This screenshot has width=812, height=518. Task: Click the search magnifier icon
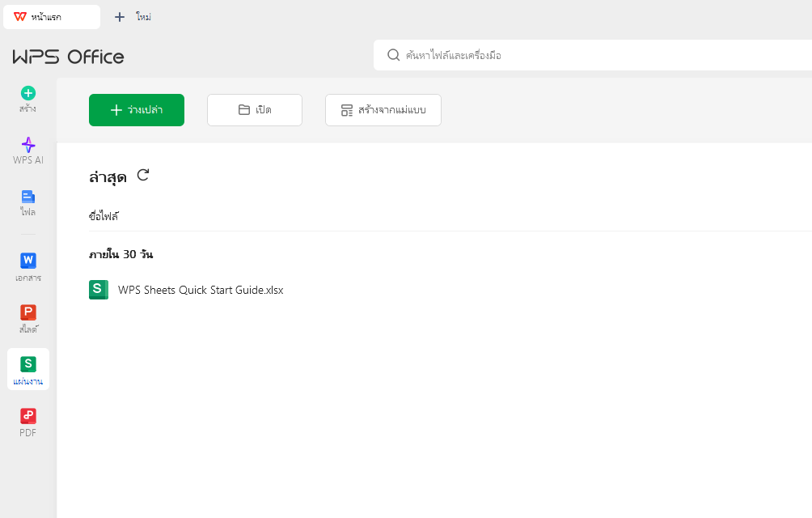393,55
